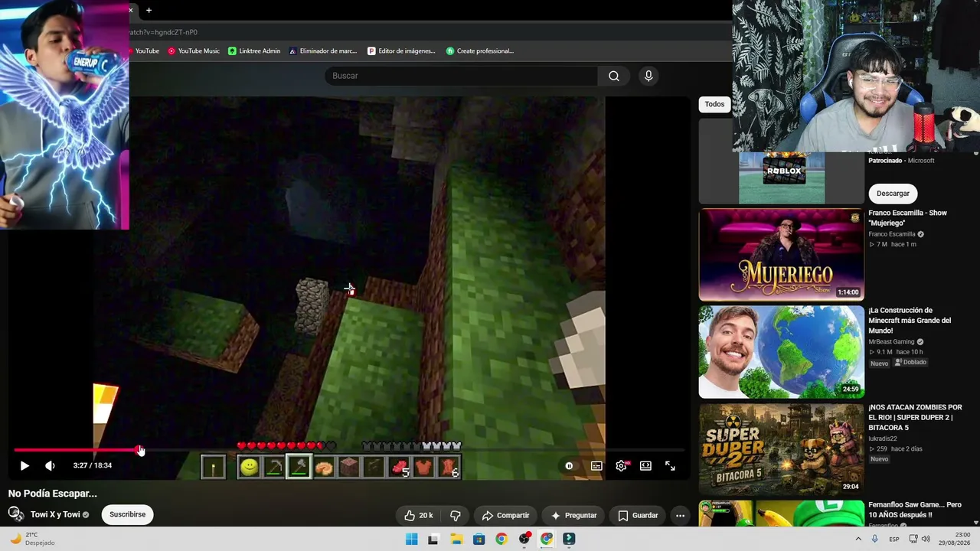
Task: Open a new browser tab
Action: tap(149, 10)
